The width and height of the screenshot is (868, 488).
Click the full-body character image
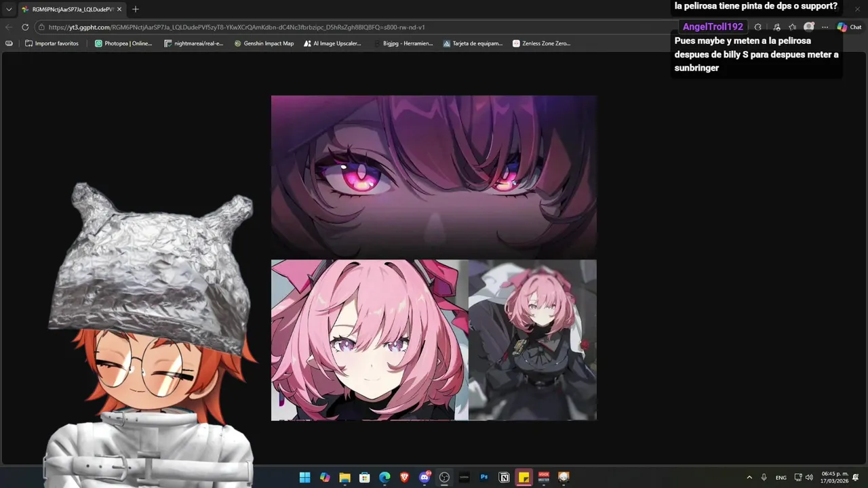point(532,340)
